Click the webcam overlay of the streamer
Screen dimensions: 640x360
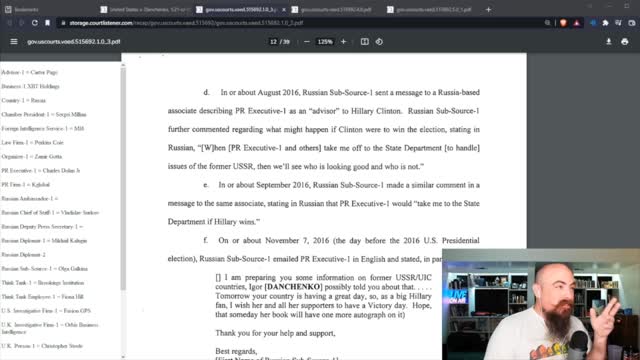point(541,304)
